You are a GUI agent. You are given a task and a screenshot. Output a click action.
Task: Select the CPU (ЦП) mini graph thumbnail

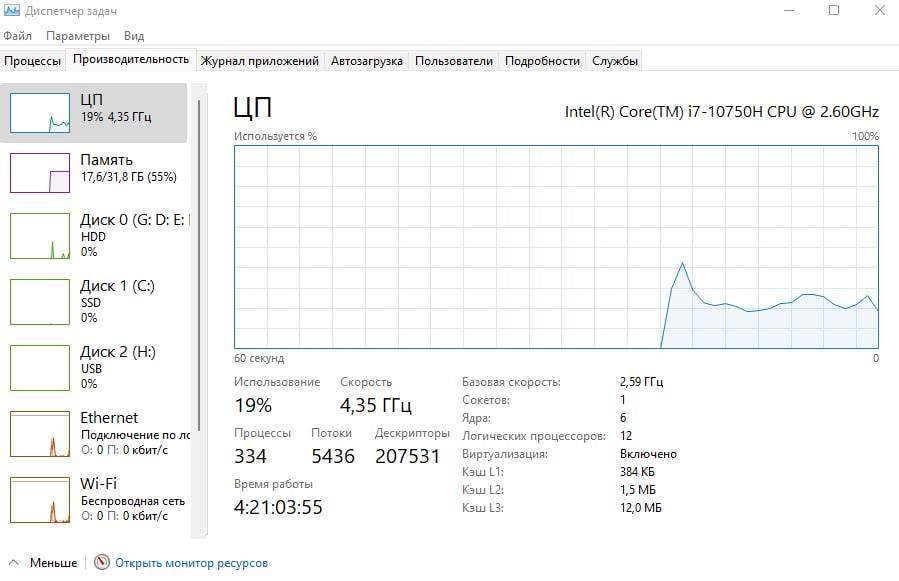(40, 113)
